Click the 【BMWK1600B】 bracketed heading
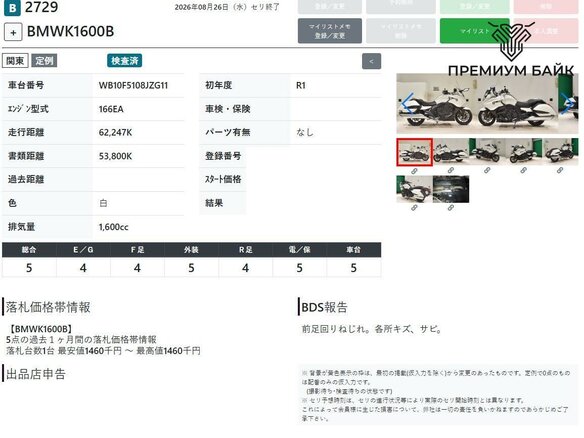 tap(40, 329)
